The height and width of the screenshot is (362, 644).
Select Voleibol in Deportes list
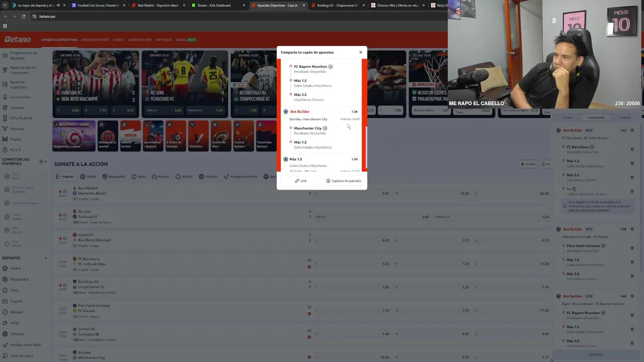pyautogui.click(x=17, y=334)
